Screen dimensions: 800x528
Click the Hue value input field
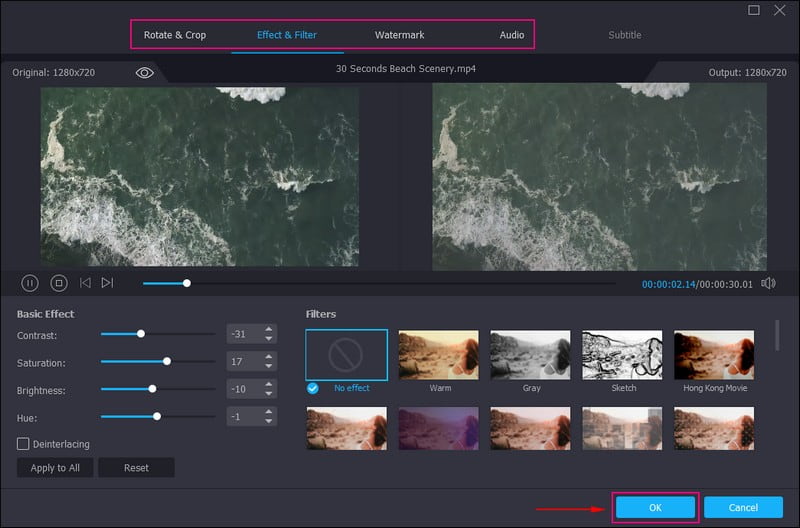244,416
